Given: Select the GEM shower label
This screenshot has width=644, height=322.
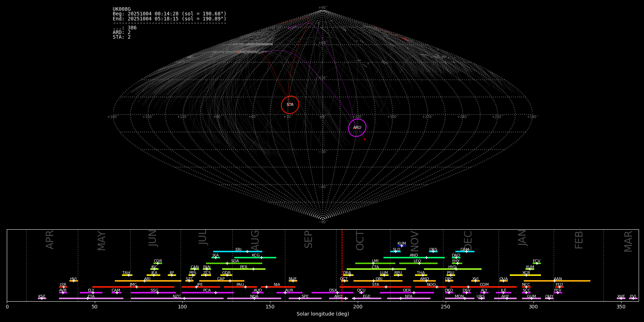Looking at the screenshot, I should [x=465, y=250].
